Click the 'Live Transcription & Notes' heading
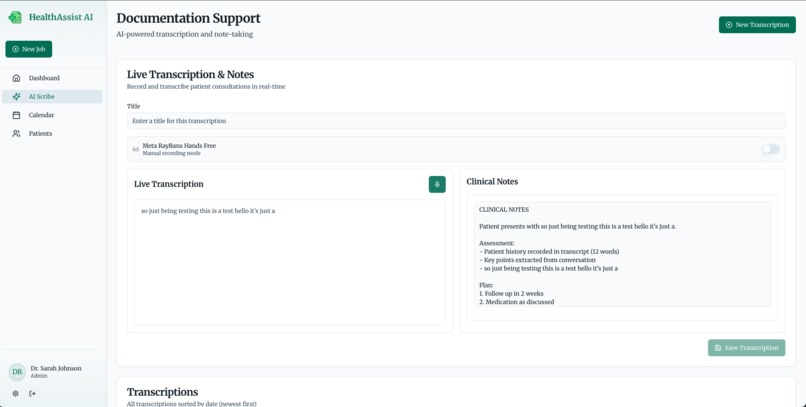Image resolution: width=806 pixels, height=407 pixels. pos(190,75)
